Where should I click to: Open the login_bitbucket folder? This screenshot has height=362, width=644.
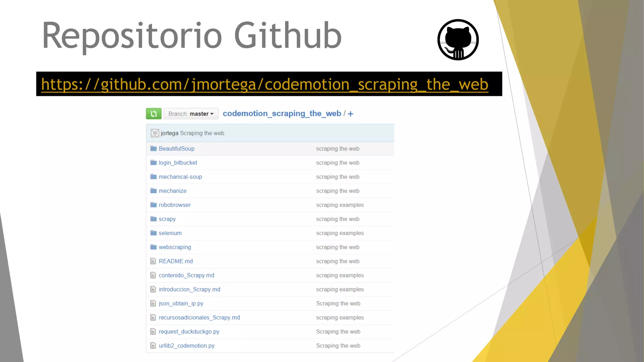click(x=178, y=163)
